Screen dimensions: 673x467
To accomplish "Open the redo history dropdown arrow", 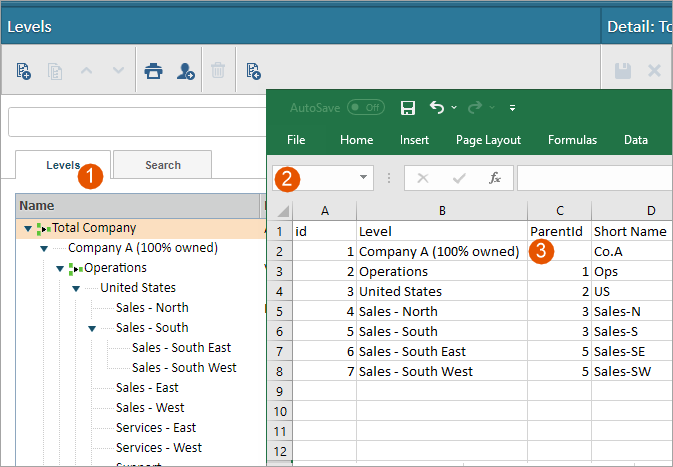I will [x=492, y=107].
